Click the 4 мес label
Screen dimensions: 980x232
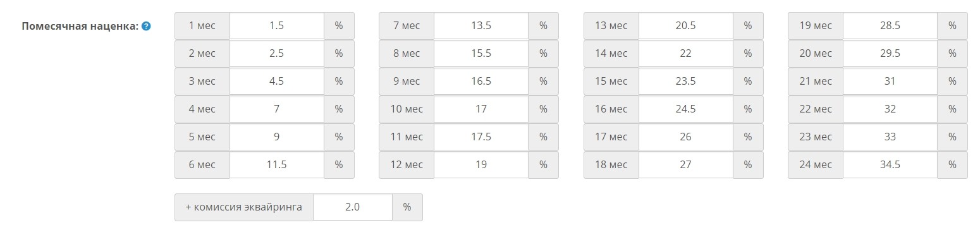point(202,109)
